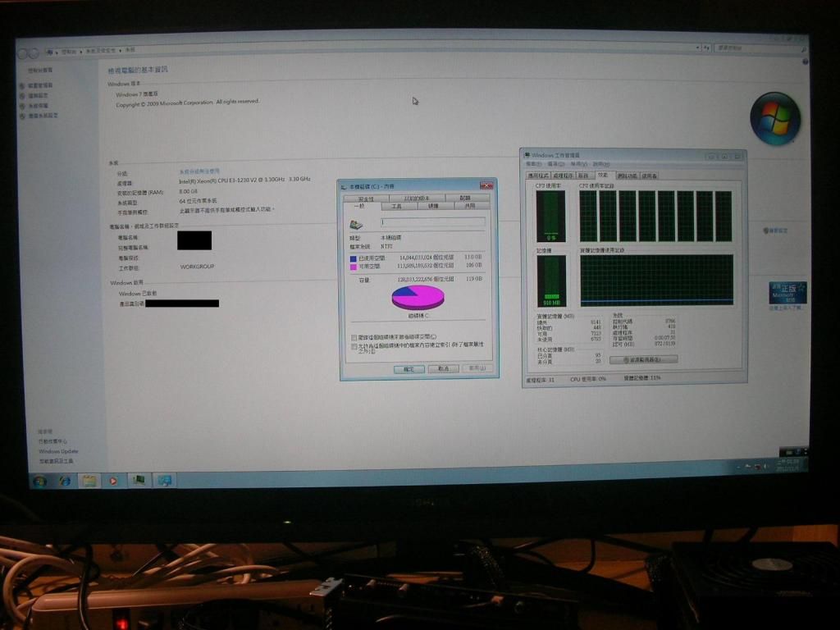This screenshot has height=630, width=840.
Task: Switch to 一般 tab in disk properties
Action: coord(360,206)
